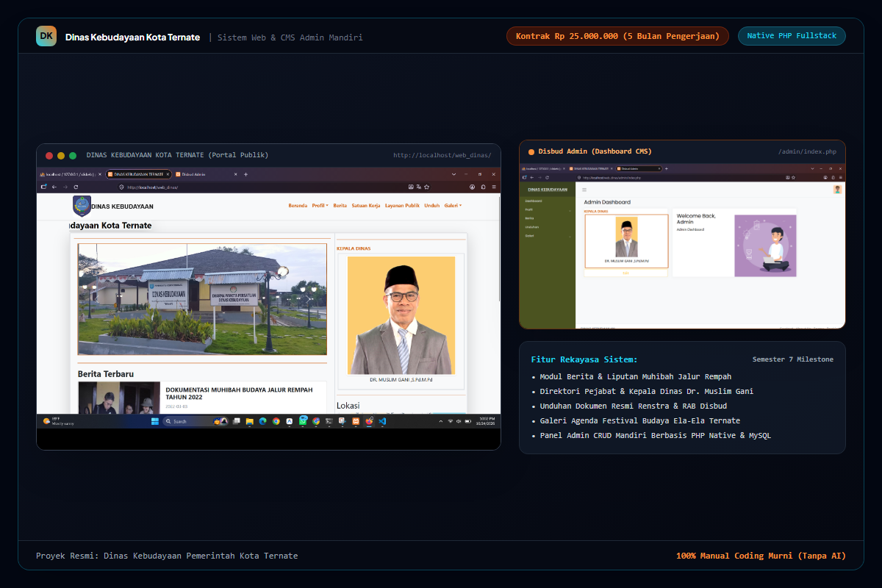This screenshot has width=882, height=588.
Task: Open a new tab in portal browser
Action: (x=245, y=174)
